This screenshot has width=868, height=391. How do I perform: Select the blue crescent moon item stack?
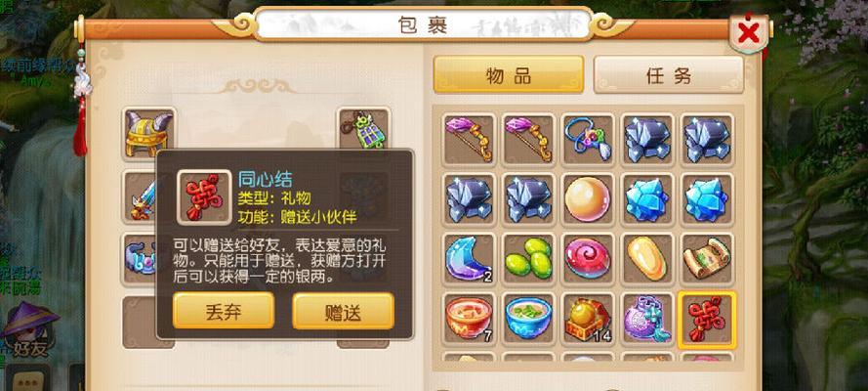coord(469,259)
